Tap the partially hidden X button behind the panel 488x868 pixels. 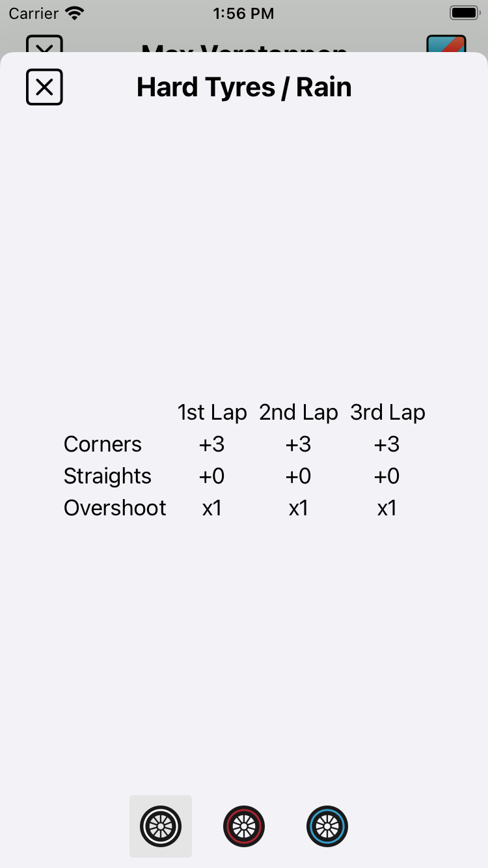point(44,44)
